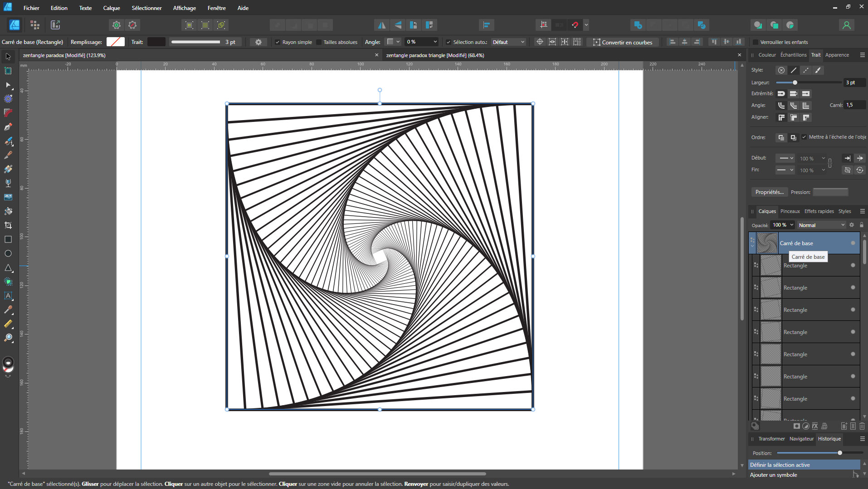Enable Verrouiller les enfants checkbox
This screenshot has width=868, height=489.
point(756,42)
